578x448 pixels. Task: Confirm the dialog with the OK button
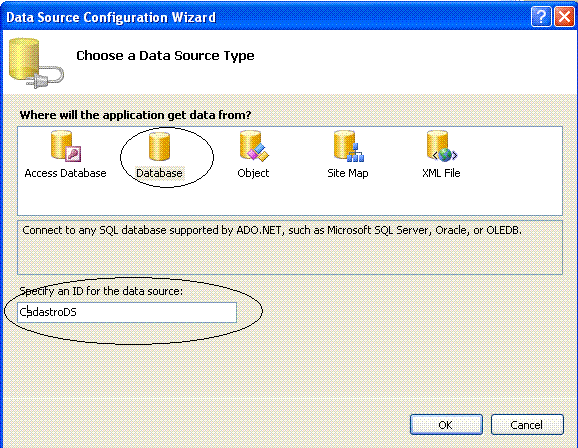[x=446, y=425]
